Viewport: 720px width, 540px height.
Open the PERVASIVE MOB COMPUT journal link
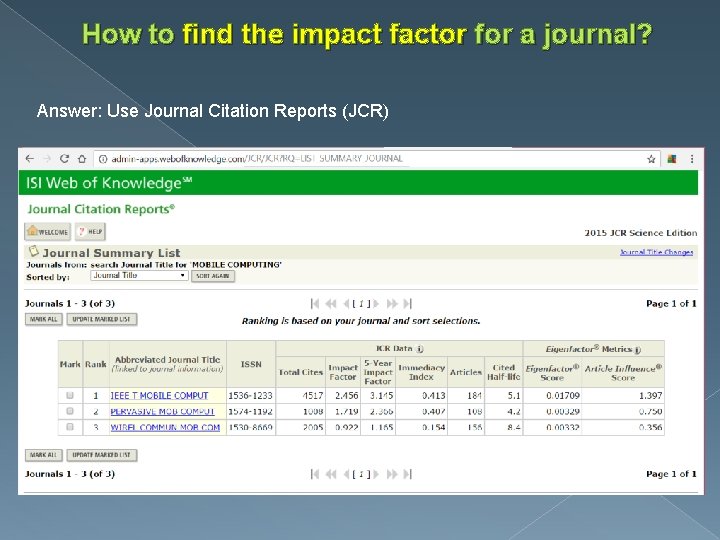(163, 411)
